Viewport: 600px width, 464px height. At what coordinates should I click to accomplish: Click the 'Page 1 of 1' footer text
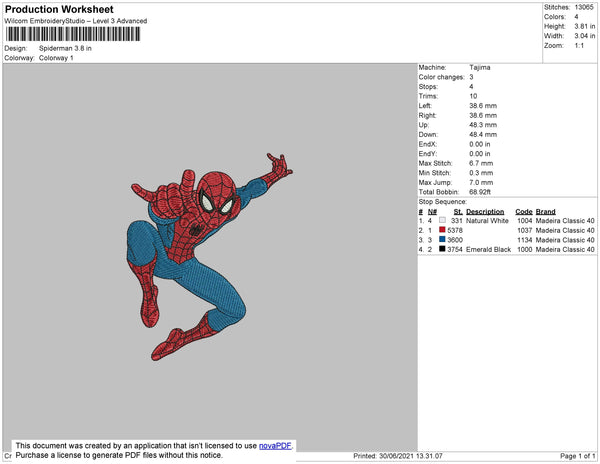click(x=578, y=456)
